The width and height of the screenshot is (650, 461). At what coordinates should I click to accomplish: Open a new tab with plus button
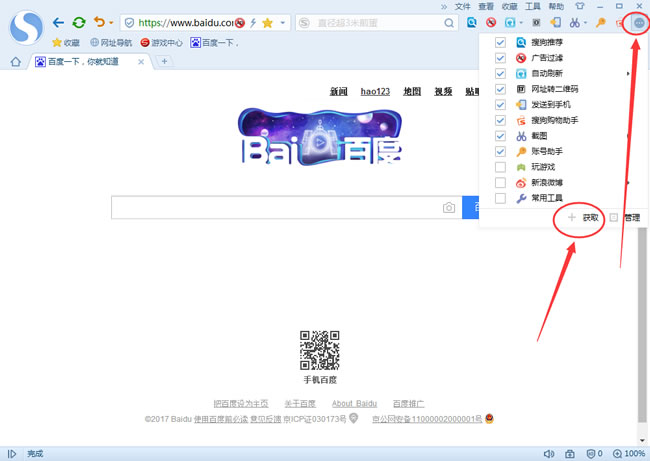tap(164, 61)
